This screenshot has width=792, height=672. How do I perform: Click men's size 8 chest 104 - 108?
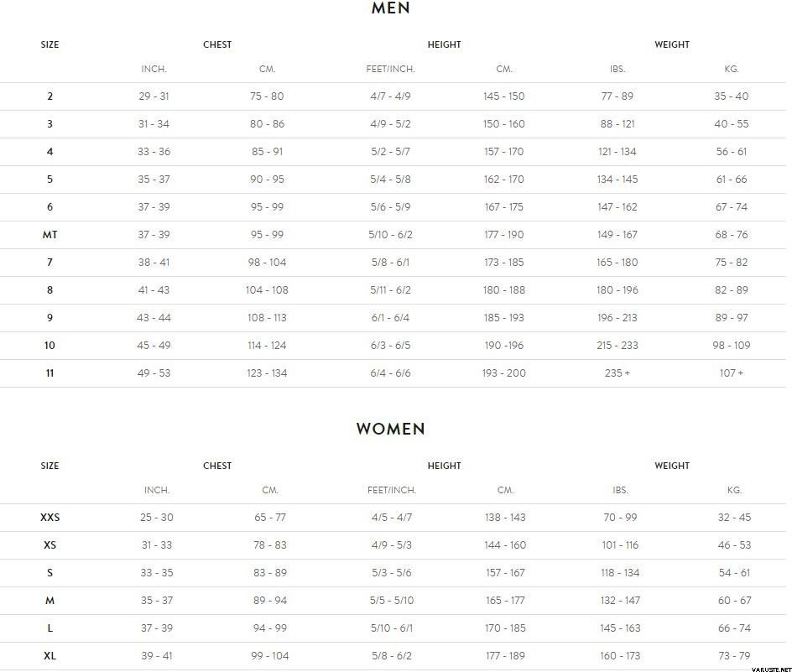(267, 290)
